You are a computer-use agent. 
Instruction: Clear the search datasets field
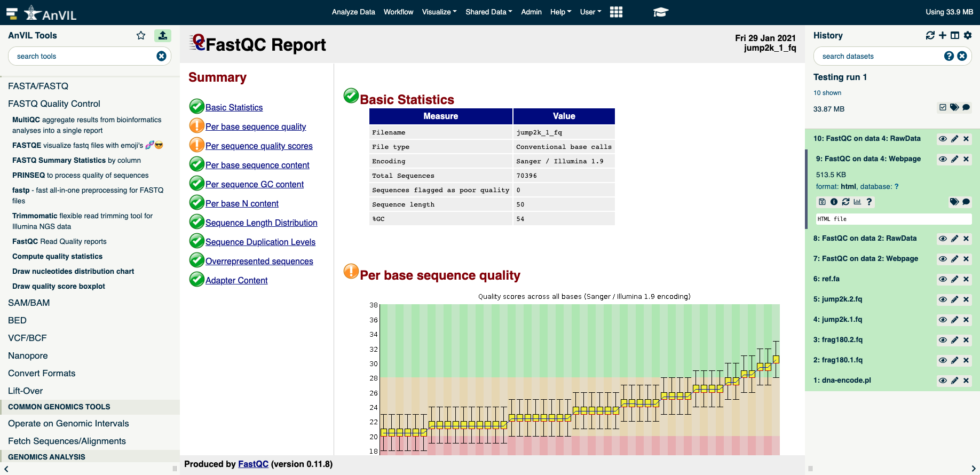tap(962, 56)
